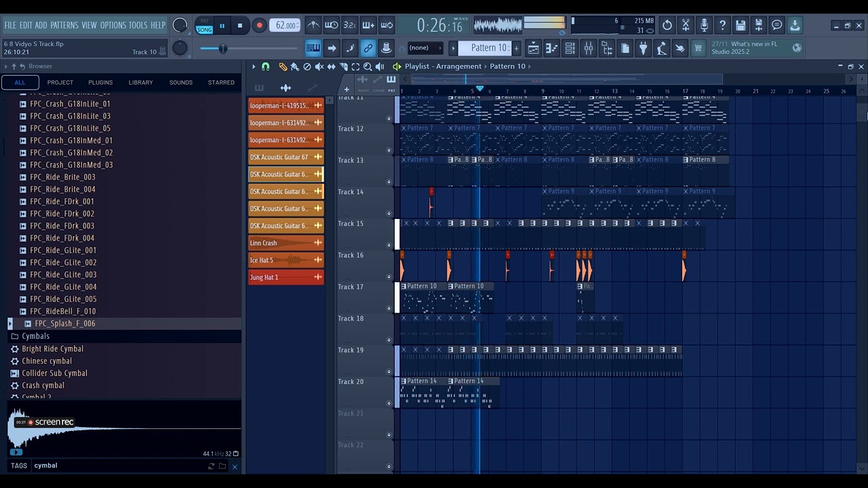Adjust the main volume knob
Screen dimensions: 868x488
click(180, 26)
